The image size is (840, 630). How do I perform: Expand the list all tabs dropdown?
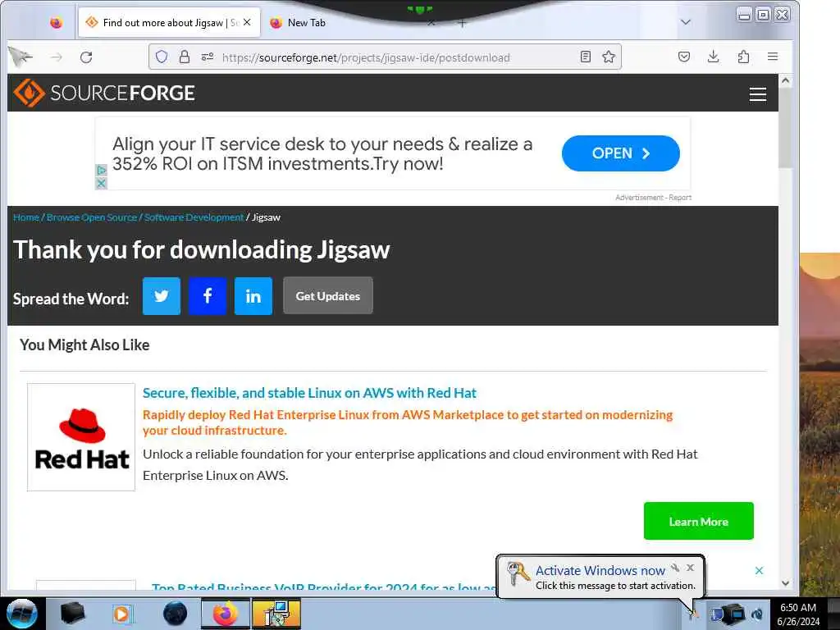click(685, 22)
